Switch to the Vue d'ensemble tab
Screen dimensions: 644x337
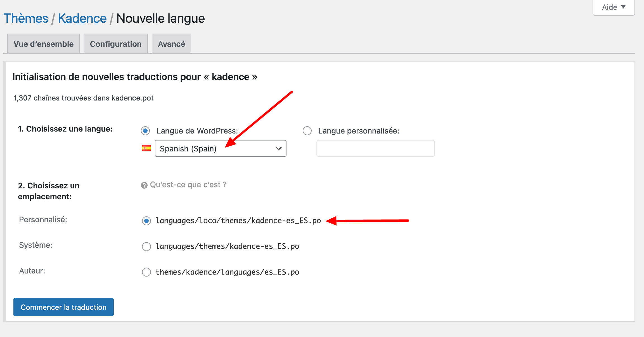click(43, 44)
